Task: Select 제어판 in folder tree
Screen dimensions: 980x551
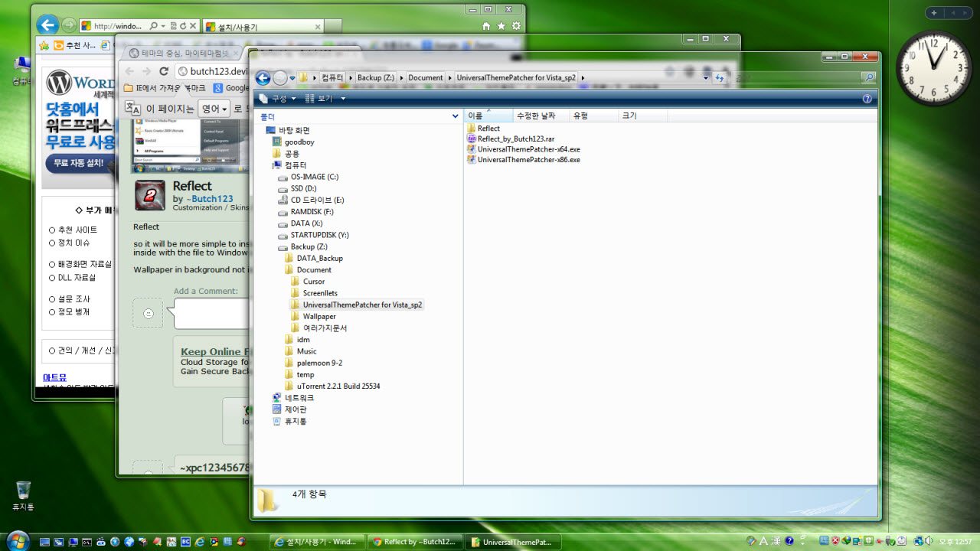Action: [289, 409]
